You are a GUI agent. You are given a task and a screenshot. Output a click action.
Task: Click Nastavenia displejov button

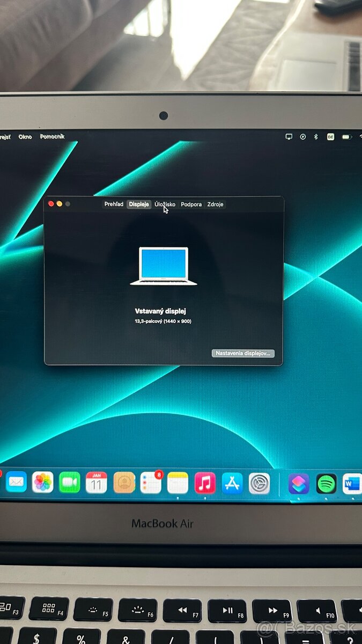243,354
